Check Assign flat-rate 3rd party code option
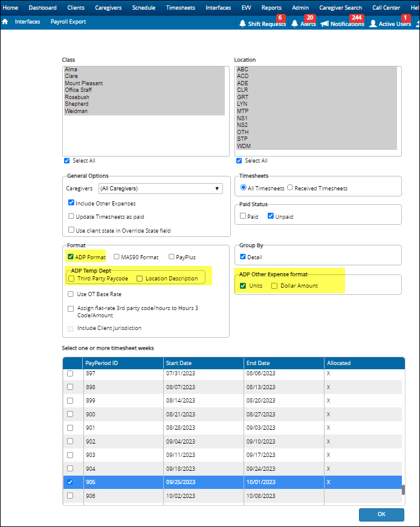This screenshot has height=527, width=420. tap(71, 309)
